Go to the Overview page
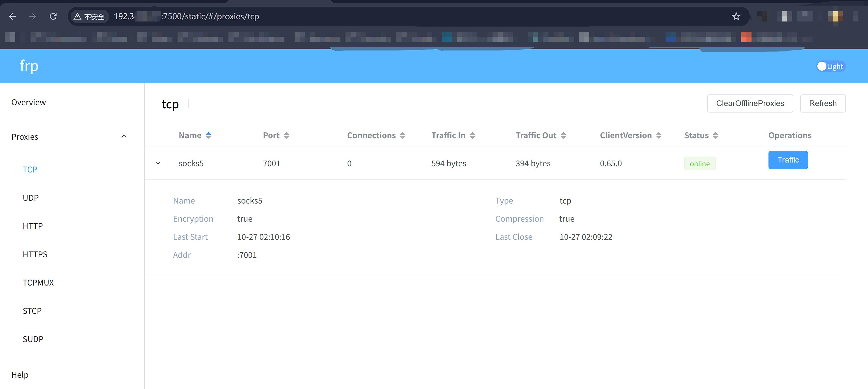The image size is (868, 389). 29,102
